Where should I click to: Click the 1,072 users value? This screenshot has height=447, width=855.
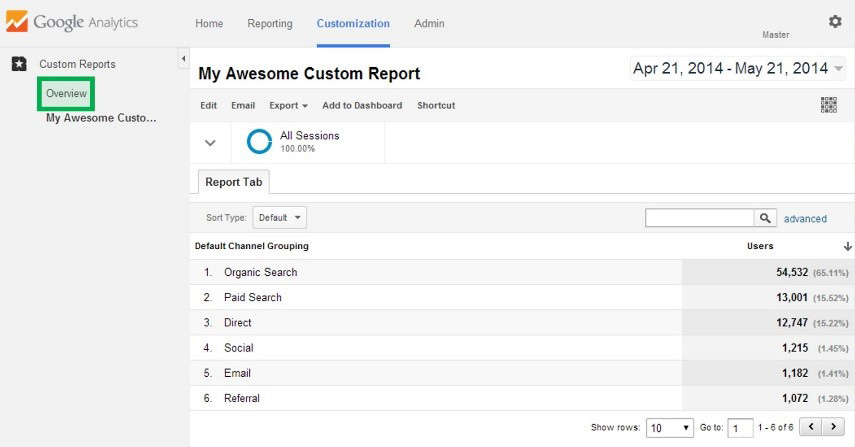pos(795,398)
